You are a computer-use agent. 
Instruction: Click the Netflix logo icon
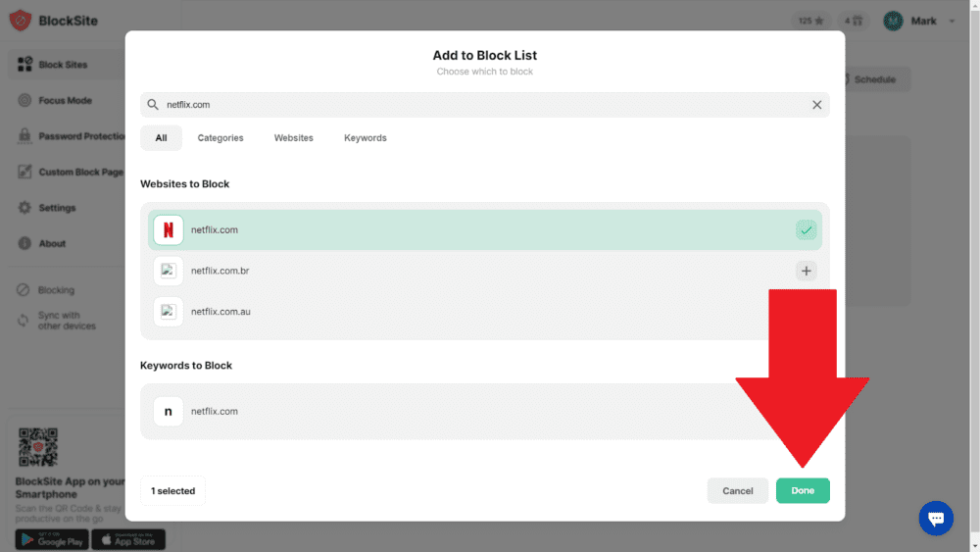[x=169, y=230]
